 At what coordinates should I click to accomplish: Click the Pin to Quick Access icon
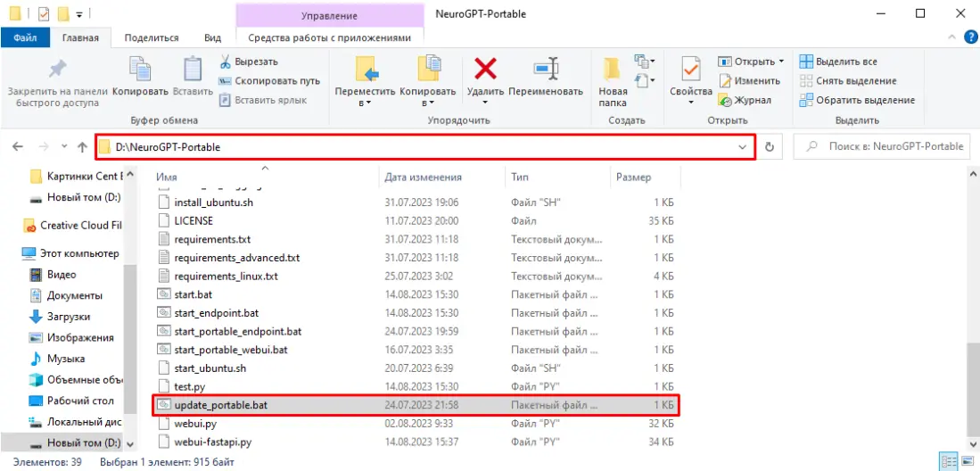coord(57,69)
